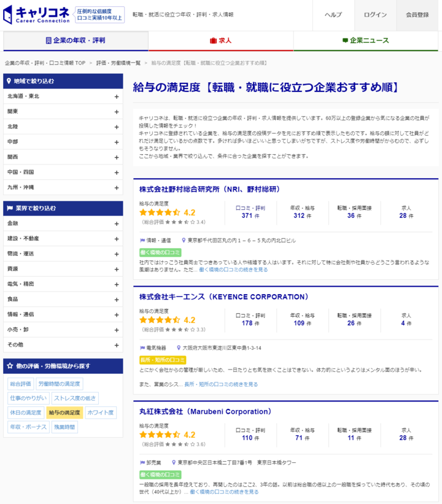This screenshot has height=504, width=442.
Task: Open 株式会社野村総合研究所 company page
Action: point(209,189)
